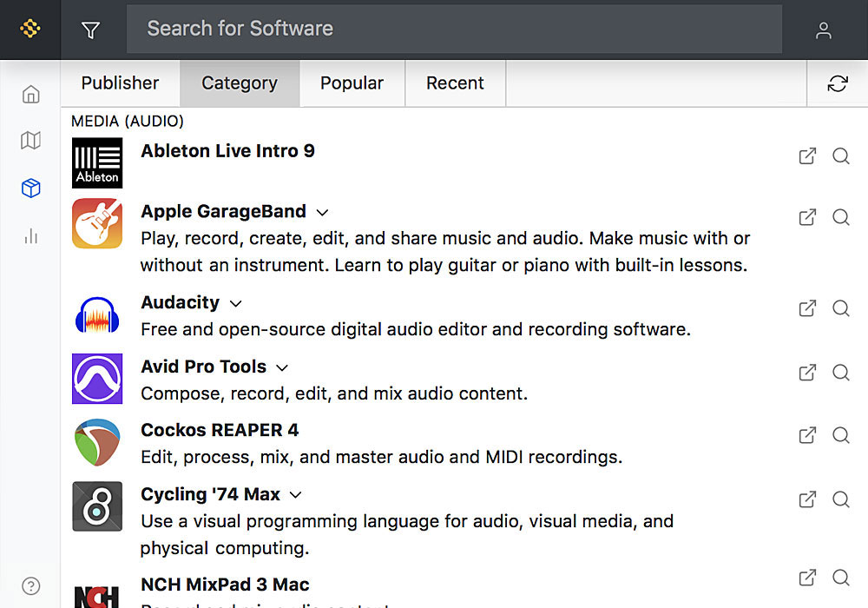Click the Search for Software field
Screen dimensions: 868x608
click(x=454, y=29)
